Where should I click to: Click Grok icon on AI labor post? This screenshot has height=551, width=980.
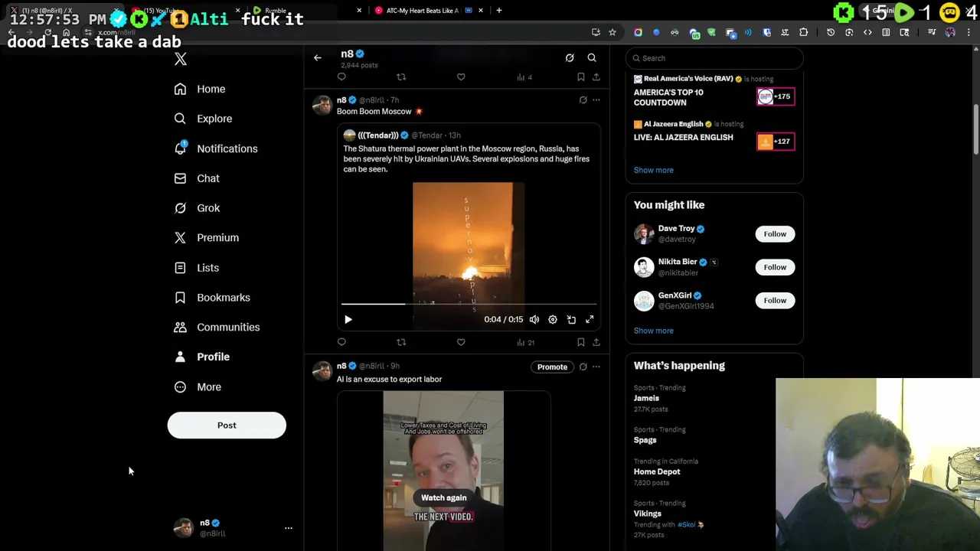coord(583,367)
